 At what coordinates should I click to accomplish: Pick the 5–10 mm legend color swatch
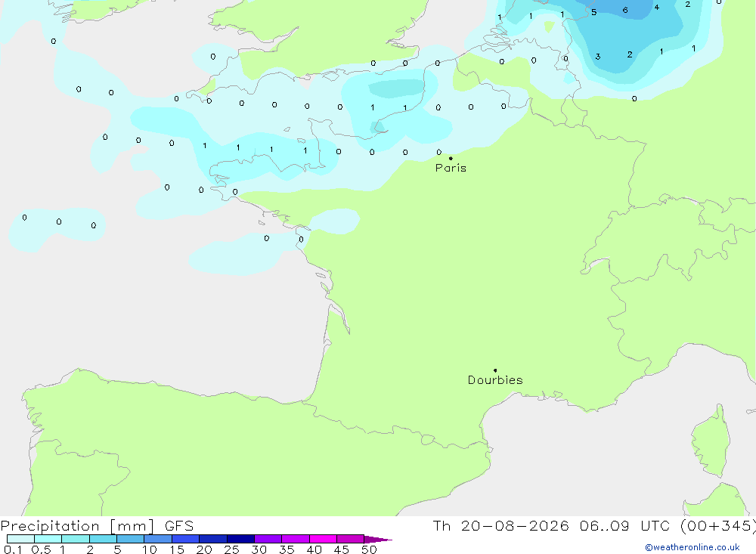pos(131,539)
